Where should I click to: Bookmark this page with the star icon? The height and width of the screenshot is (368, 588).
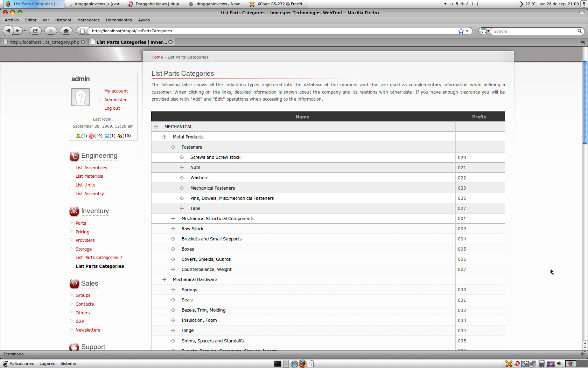coord(461,31)
